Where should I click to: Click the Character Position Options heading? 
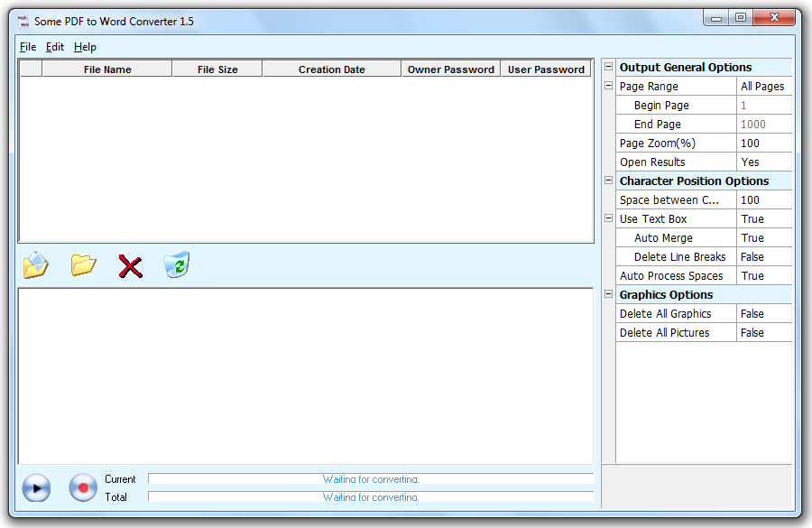pos(694,181)
